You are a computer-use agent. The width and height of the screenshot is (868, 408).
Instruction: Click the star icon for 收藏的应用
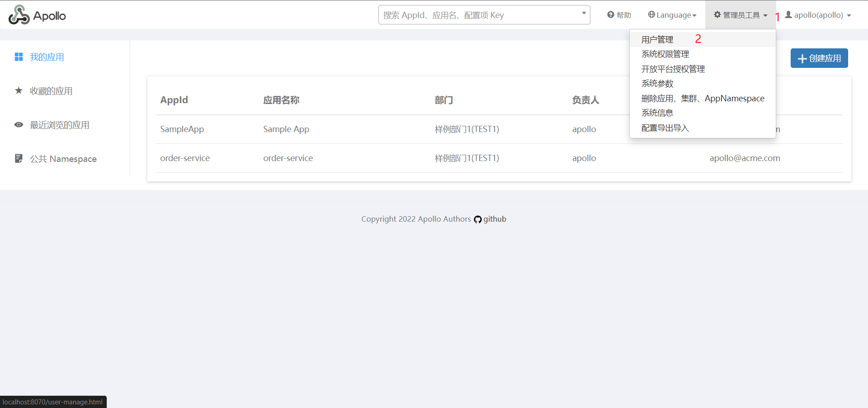tap(19, 91)
